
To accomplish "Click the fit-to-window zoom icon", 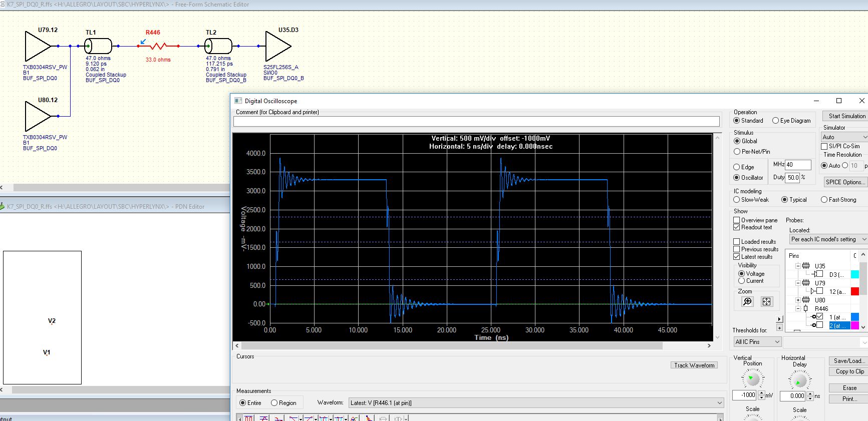I will pos(767,301).
